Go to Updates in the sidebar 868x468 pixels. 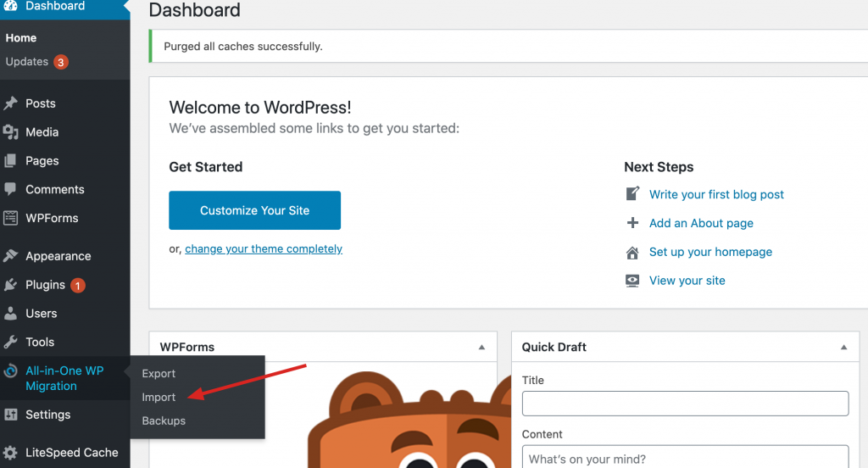27,62
